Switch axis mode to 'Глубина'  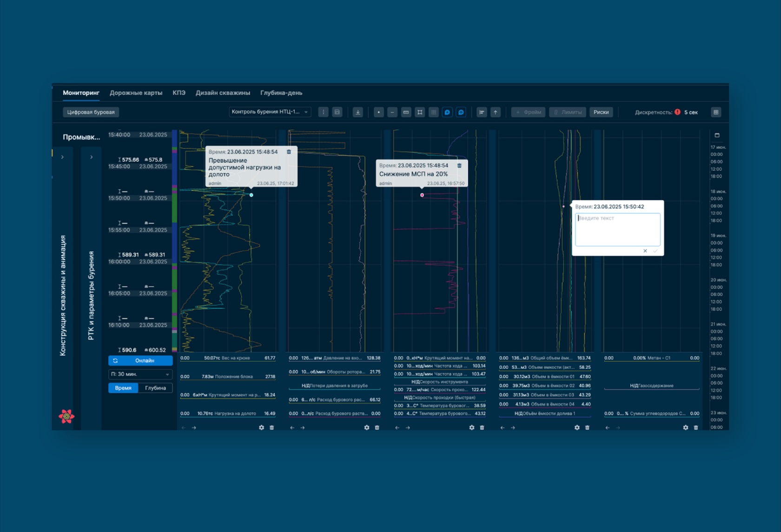pos(155,388)
